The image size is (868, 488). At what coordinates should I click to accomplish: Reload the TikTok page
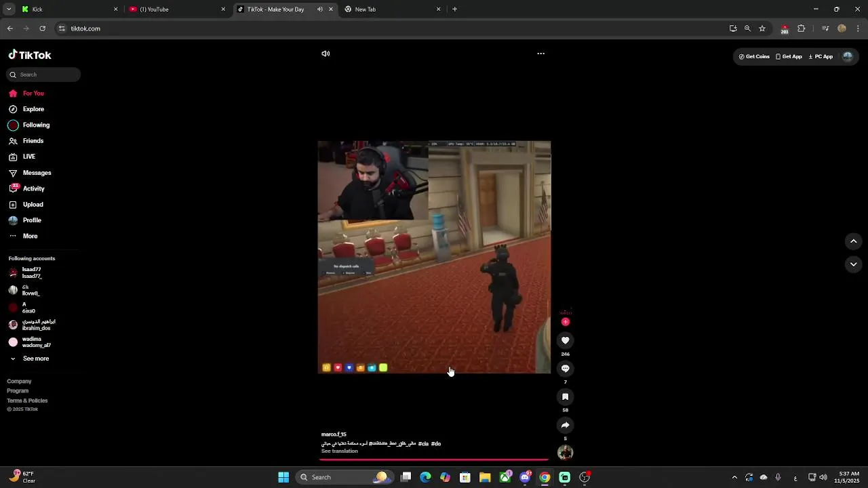pyautogui.click(x=42, y=28)
